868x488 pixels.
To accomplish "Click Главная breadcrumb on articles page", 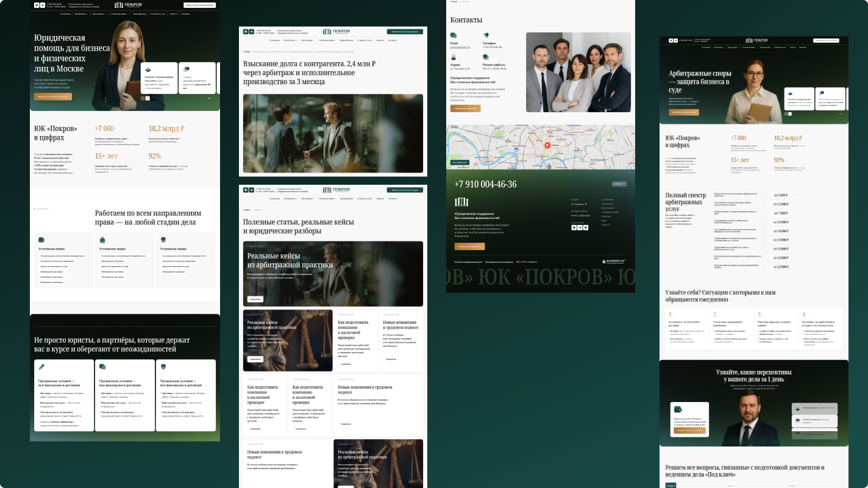I will click(246, 210).
